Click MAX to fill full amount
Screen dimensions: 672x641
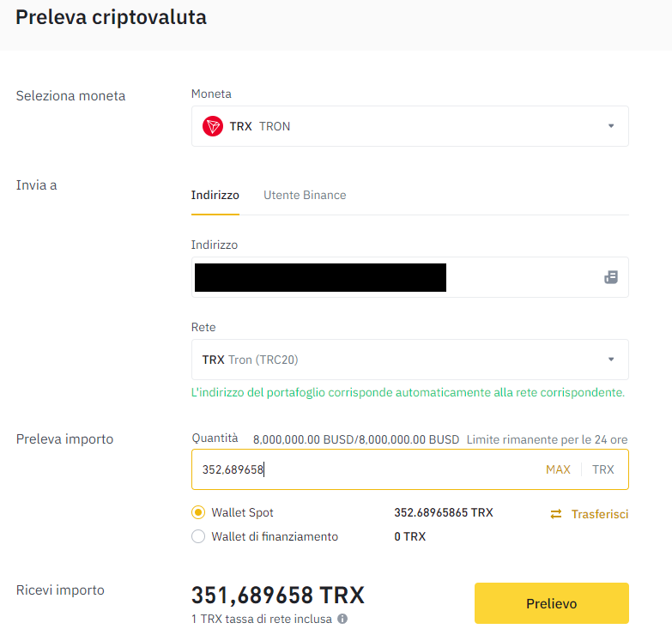[x=558, y=469]
